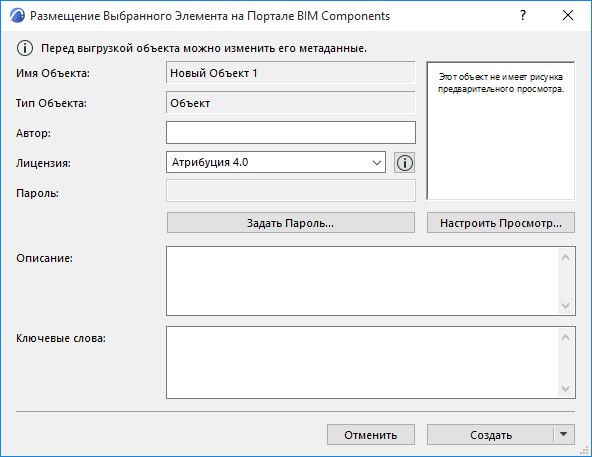Click the Тип Объекта field Объект
The height and width of the screenshot is (457, 592).
pos(291,103)
